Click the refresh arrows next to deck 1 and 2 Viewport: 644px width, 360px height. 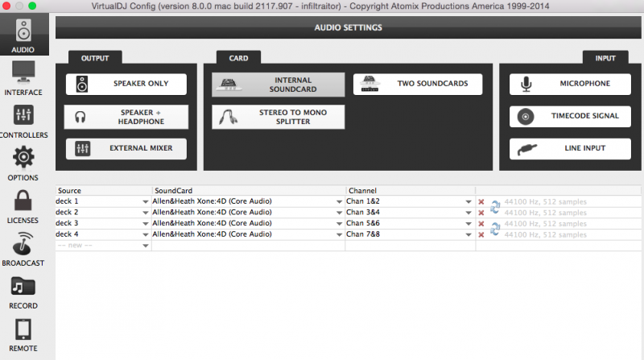[495, 207]
